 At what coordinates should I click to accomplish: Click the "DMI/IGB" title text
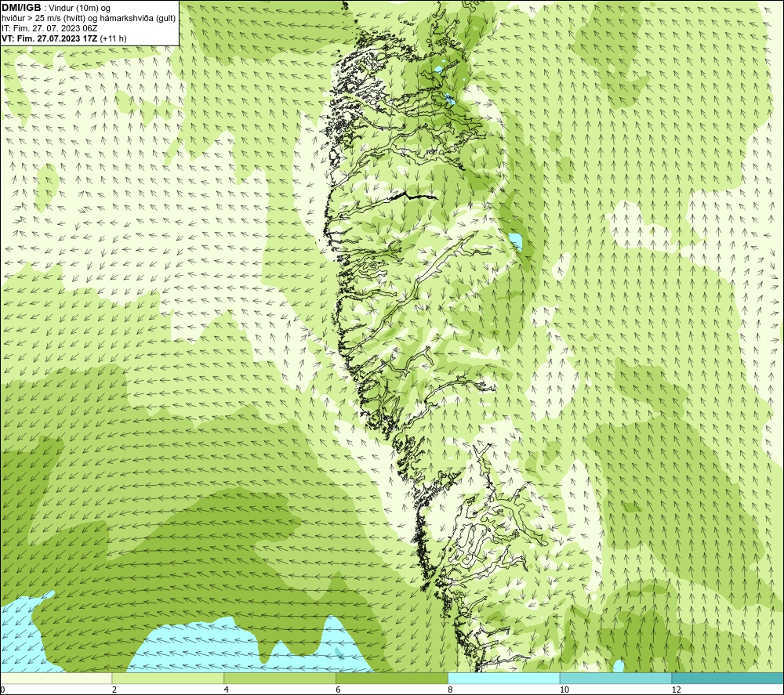21,8
